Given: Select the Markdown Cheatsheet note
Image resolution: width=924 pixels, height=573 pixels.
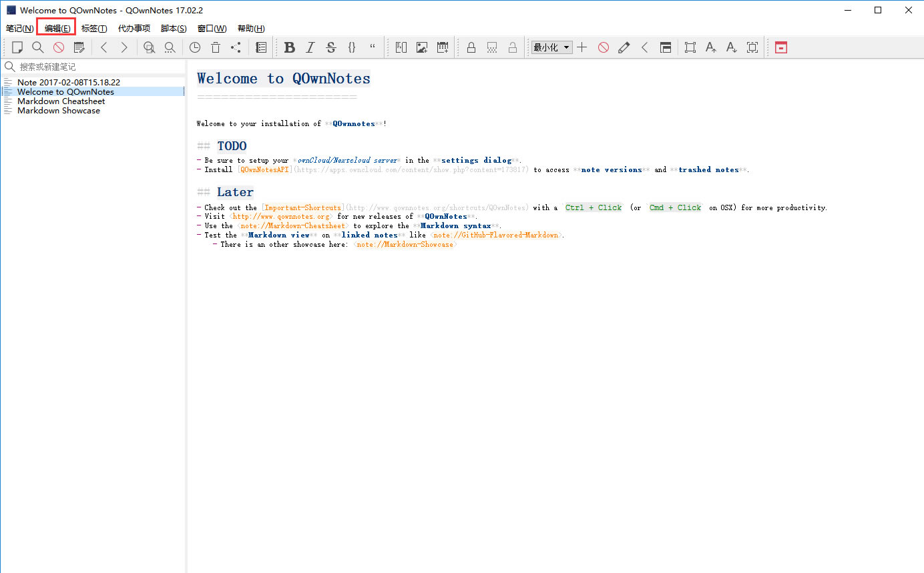Looking at the screenshot, I should (61, 101).
